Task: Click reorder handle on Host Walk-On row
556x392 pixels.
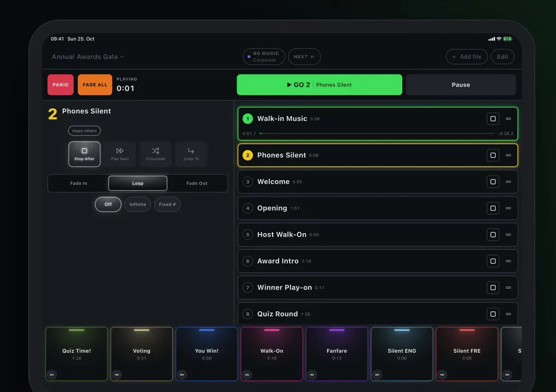Action: pyautogui.click(x=508, y=235)
